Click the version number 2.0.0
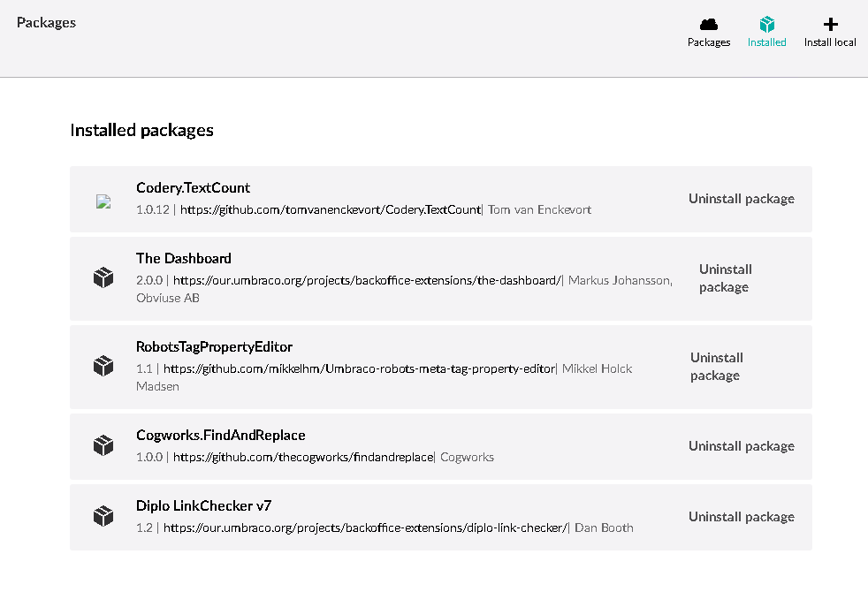Screen dimensions: 868x592 click(x=149, y=280)
